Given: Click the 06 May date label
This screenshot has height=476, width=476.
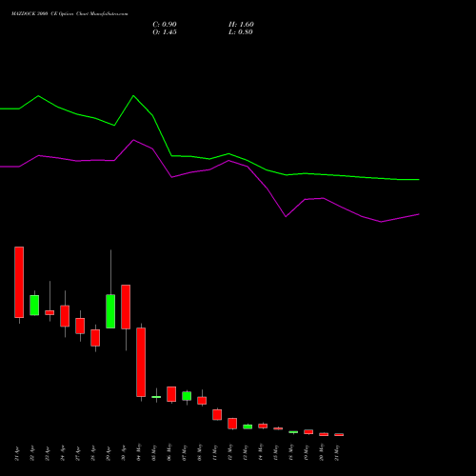Looking at the screenshot, I should coord(169,452).
